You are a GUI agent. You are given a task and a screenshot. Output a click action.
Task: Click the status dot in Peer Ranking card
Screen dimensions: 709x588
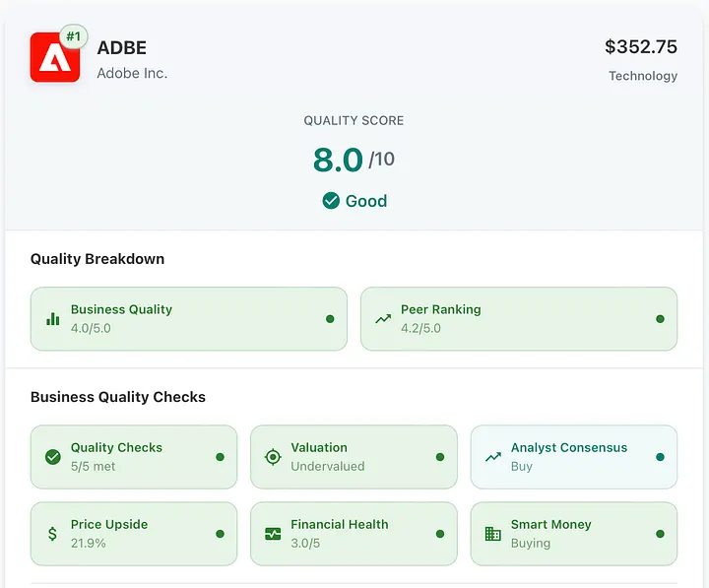pos(660,319)
